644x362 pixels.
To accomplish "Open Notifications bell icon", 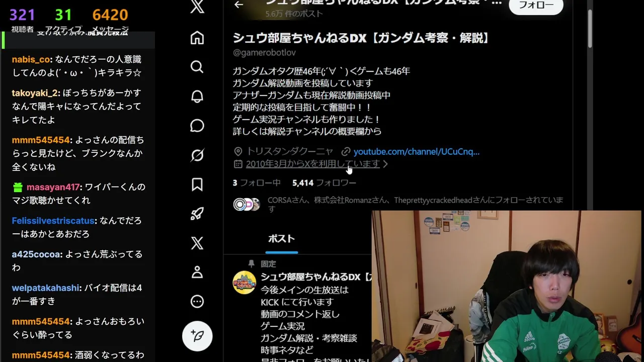I will [197, 97].
